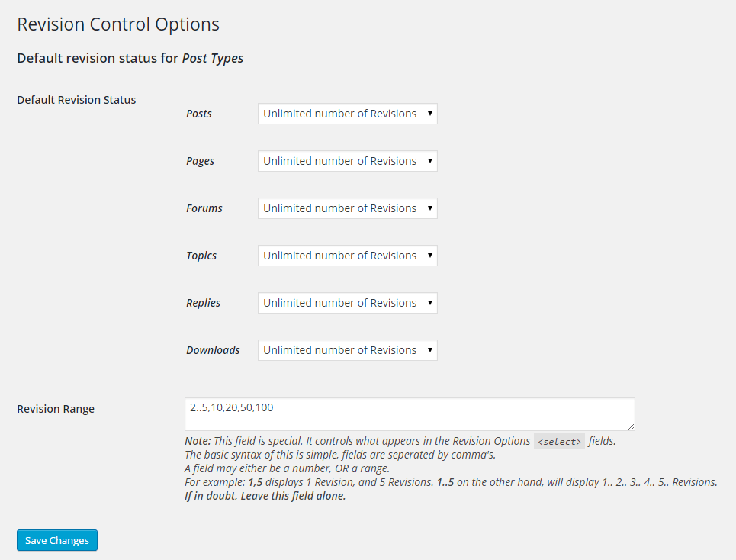736x560 pixels.
Task: Click the arrow on Topics select
Action: pos(429,256)
